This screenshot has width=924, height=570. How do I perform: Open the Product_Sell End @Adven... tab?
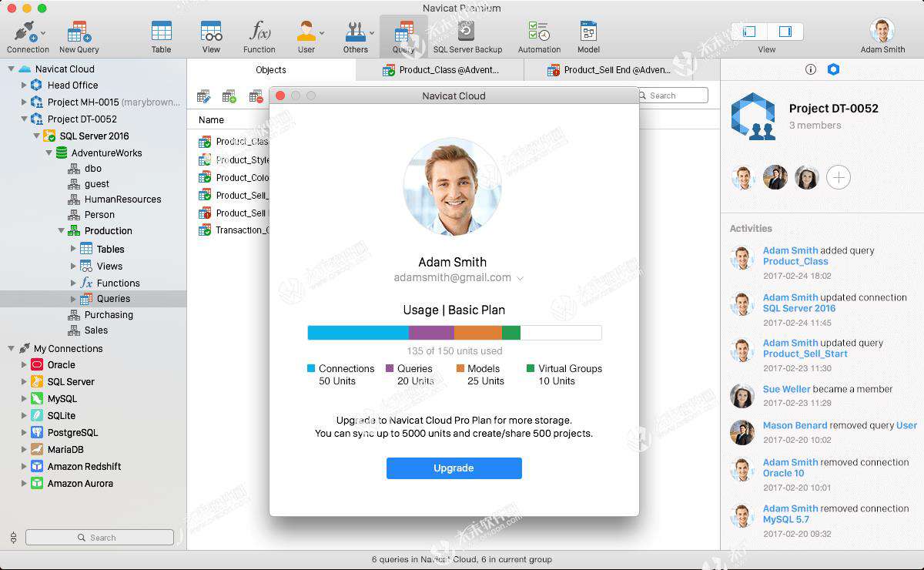point(608,70)
